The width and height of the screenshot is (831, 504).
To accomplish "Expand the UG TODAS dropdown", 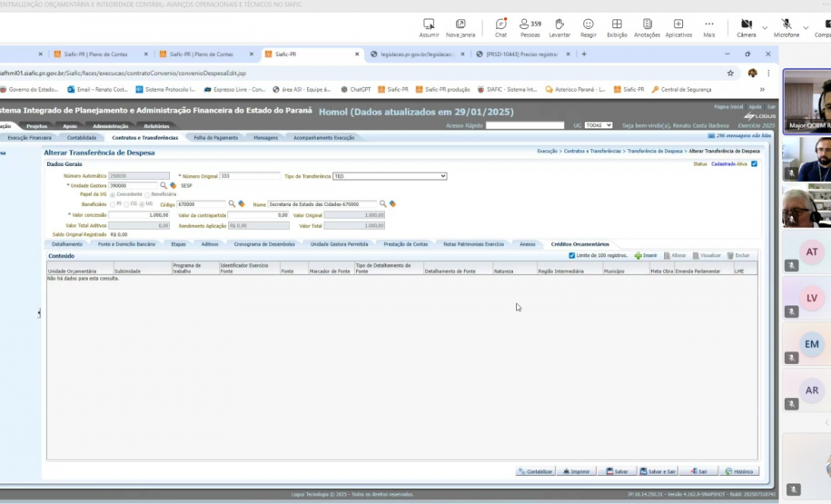I will (x=599, y=125).
